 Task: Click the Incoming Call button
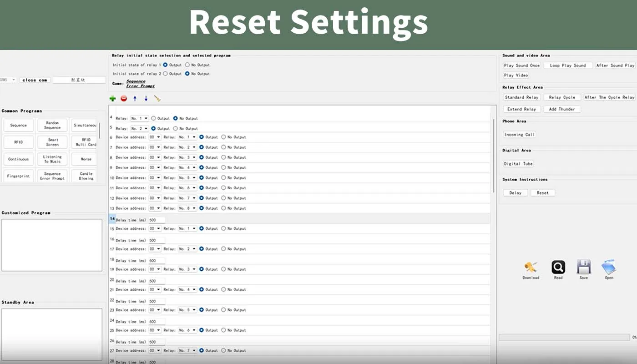pos(520,135)
